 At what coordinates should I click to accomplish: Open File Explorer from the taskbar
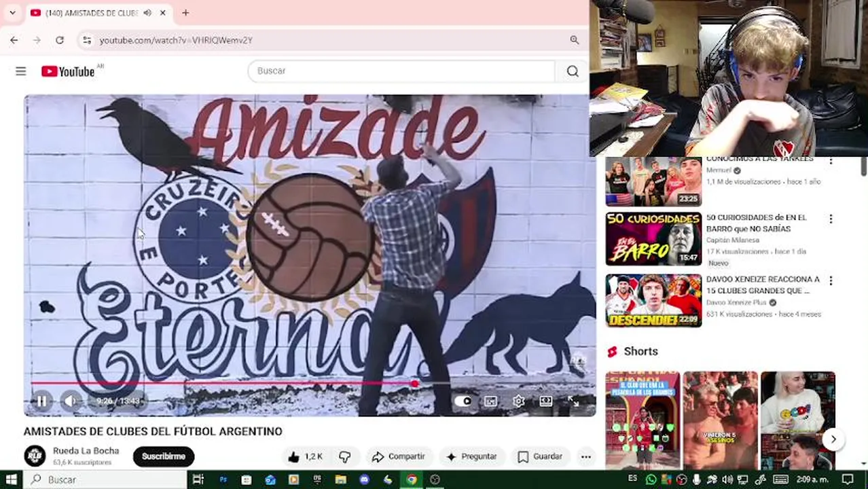pos(341,479)
